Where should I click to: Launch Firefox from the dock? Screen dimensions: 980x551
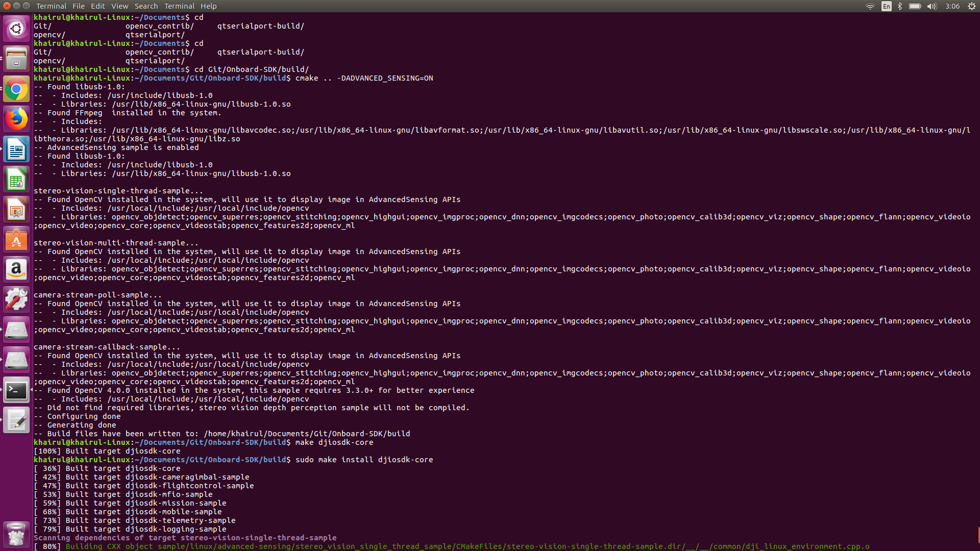click(x=16, y=119)
